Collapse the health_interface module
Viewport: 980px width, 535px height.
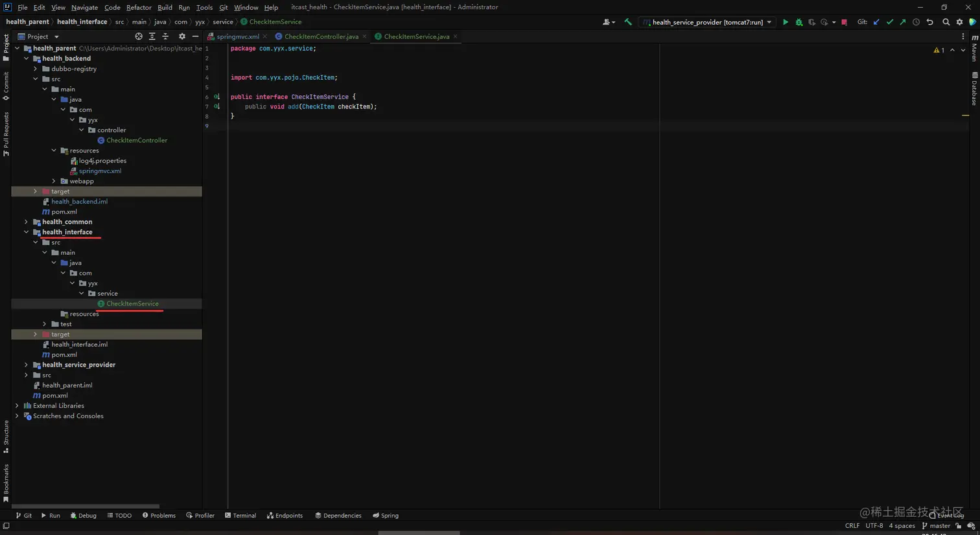27,232
